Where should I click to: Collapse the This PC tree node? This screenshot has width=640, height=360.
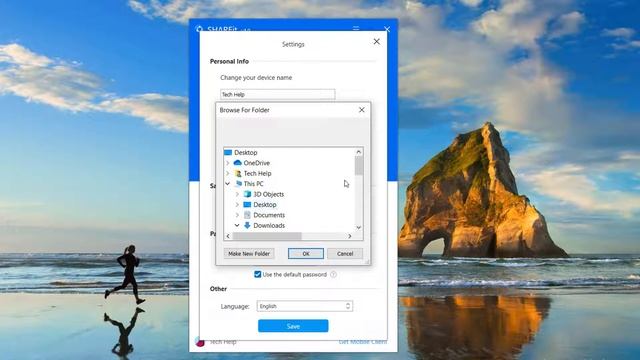[x=228, y=184]
